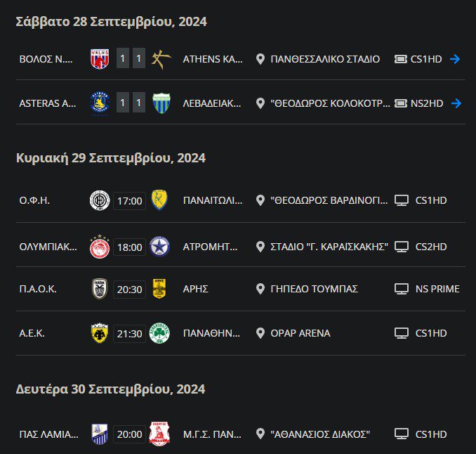Screen dimensions: 476x454
Task: Click the Volos team crest icon
Action: coord(100,59)
